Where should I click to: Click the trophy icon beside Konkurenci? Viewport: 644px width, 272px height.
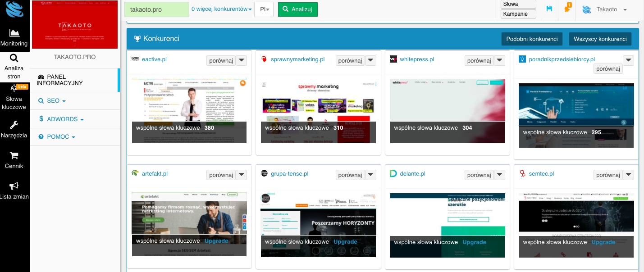(x=137, y=39)
